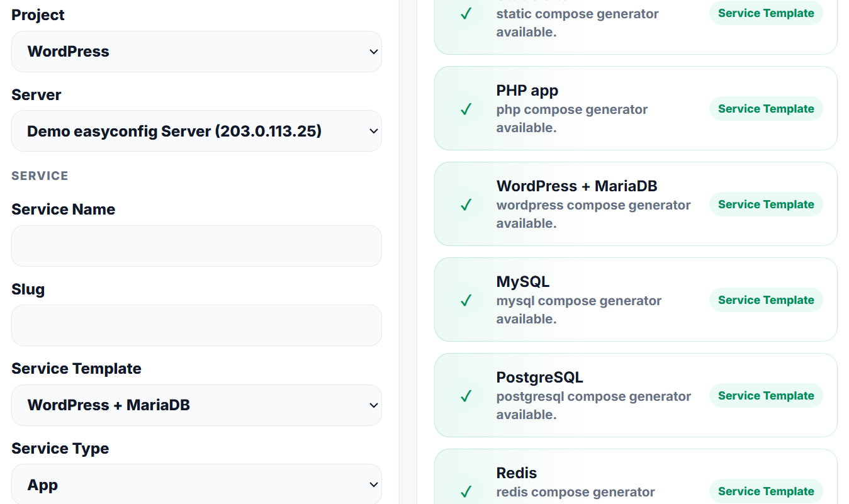Click the checkmark icon on Redis card
Viewport: 849px width, 504px height.
[466, 491]
